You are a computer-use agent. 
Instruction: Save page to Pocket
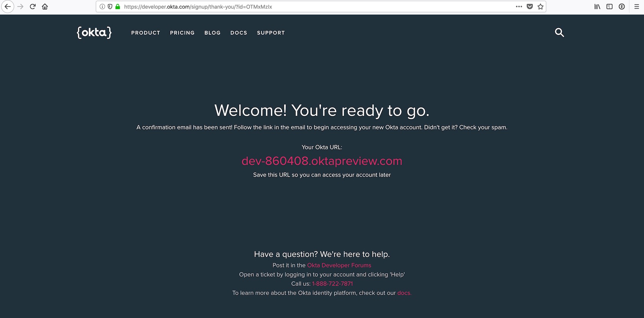(530, 7)
